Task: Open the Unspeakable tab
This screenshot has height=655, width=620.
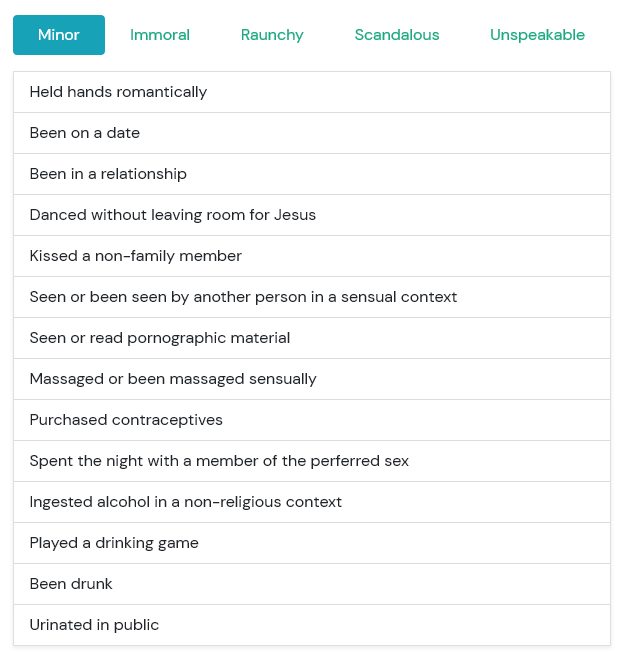Action: click(x=537, y=35)
